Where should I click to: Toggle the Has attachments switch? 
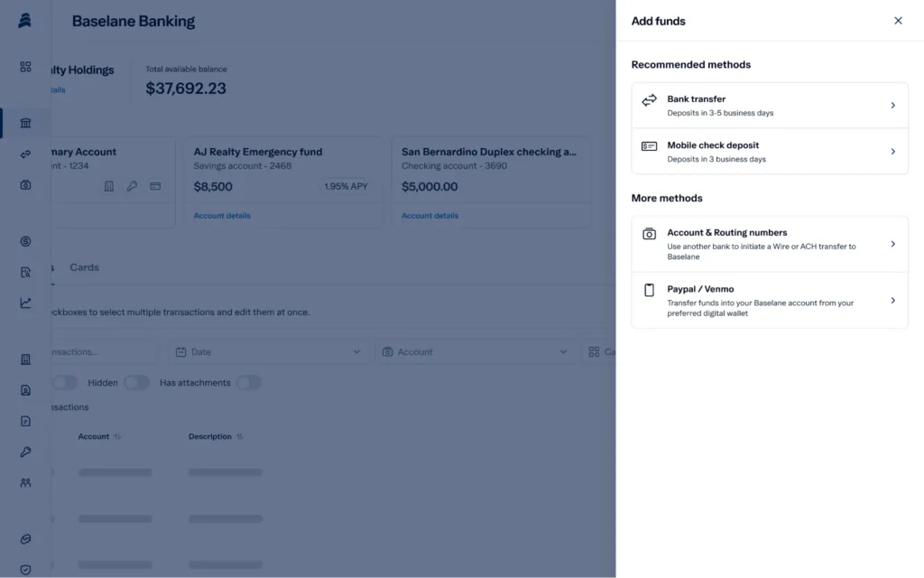249,382
